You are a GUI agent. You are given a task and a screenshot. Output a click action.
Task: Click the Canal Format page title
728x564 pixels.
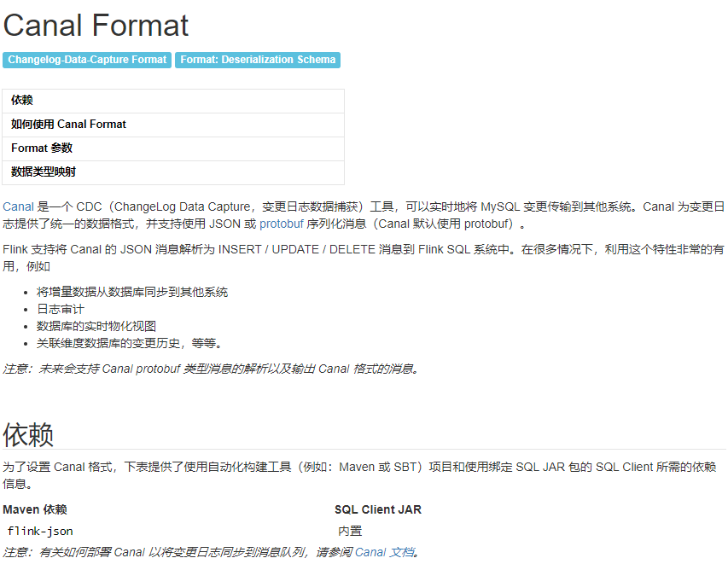tap(96, 25)
